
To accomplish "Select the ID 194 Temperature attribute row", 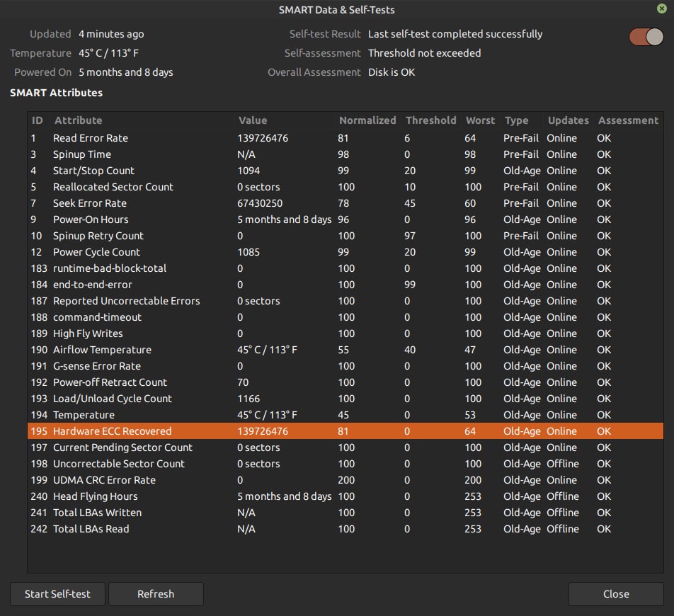I will pos(345,415).
